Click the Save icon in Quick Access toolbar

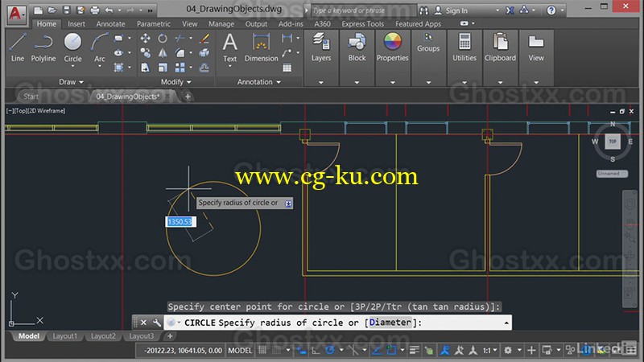66,10
